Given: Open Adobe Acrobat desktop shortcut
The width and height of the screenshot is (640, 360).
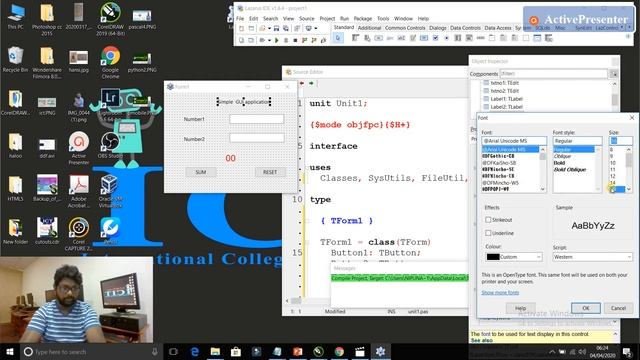Looking at the screenshot, I should (78, 191).
